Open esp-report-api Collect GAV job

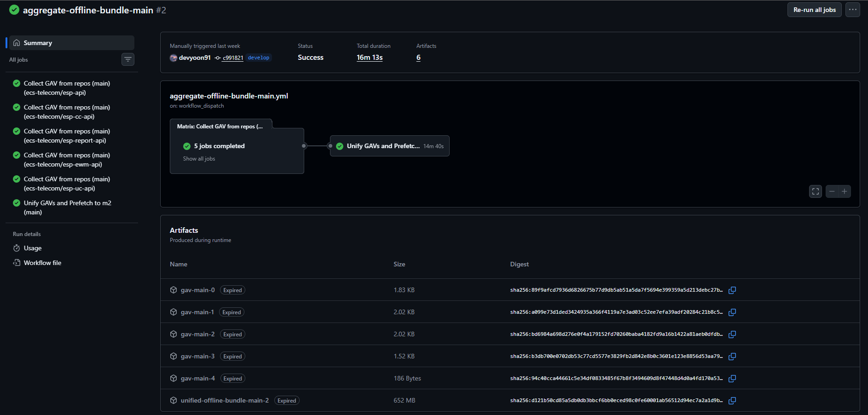click(72, 136)
